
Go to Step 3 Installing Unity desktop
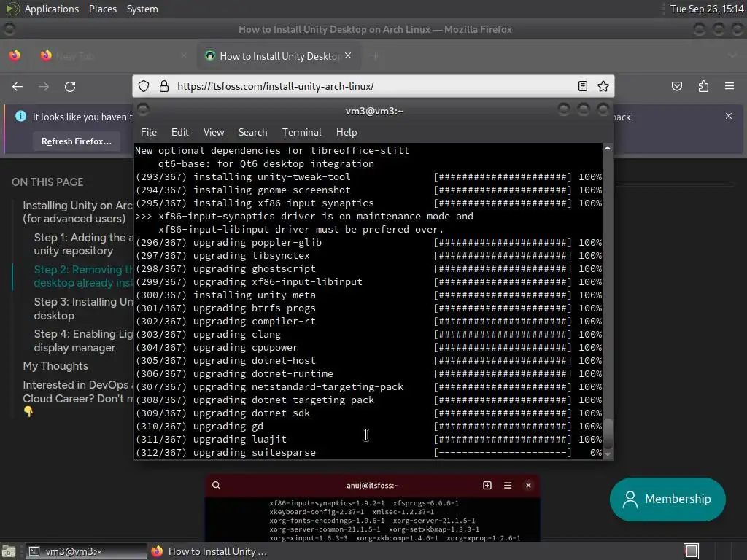coord(83,308)
